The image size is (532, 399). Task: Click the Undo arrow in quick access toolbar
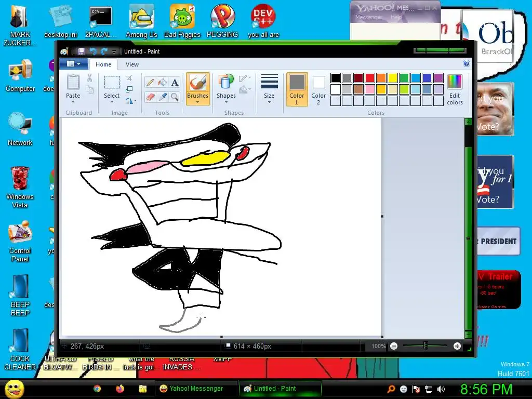point(92,51)
